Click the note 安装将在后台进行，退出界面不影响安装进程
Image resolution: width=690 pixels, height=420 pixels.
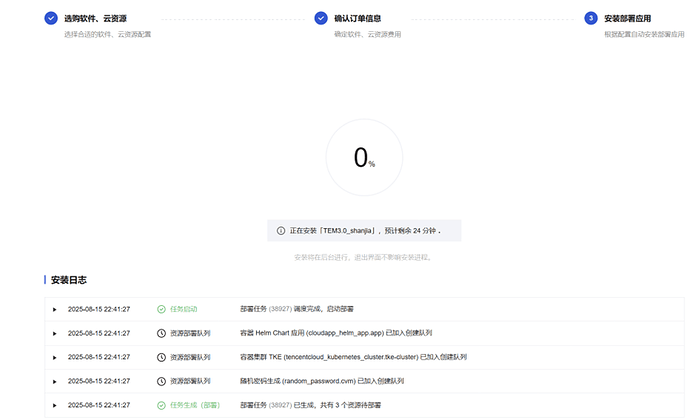(363, 257)
